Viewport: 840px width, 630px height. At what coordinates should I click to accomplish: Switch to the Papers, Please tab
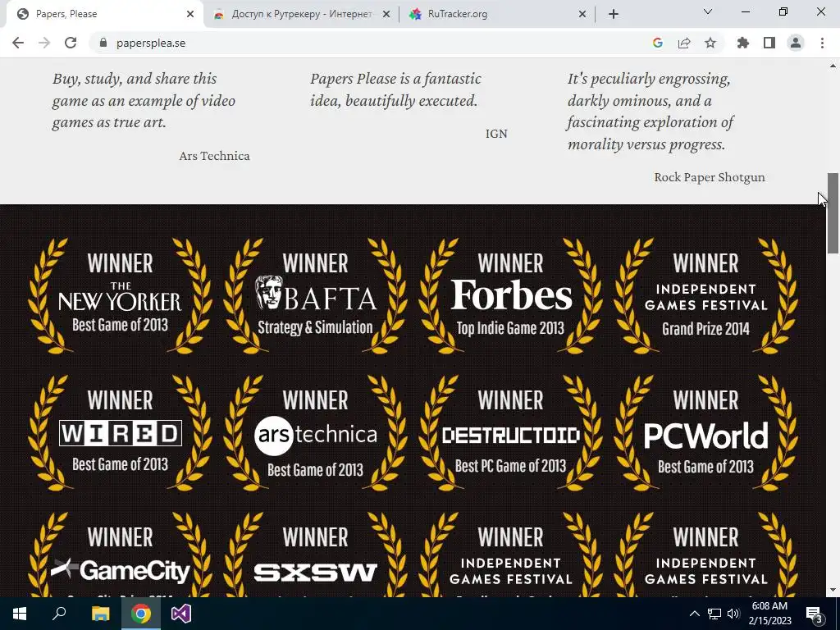click(x=104, y=15)
